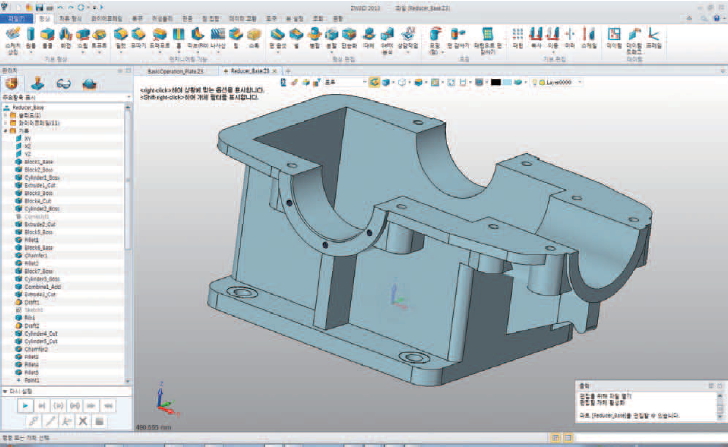Insert a Datum plane

point(614,37)
